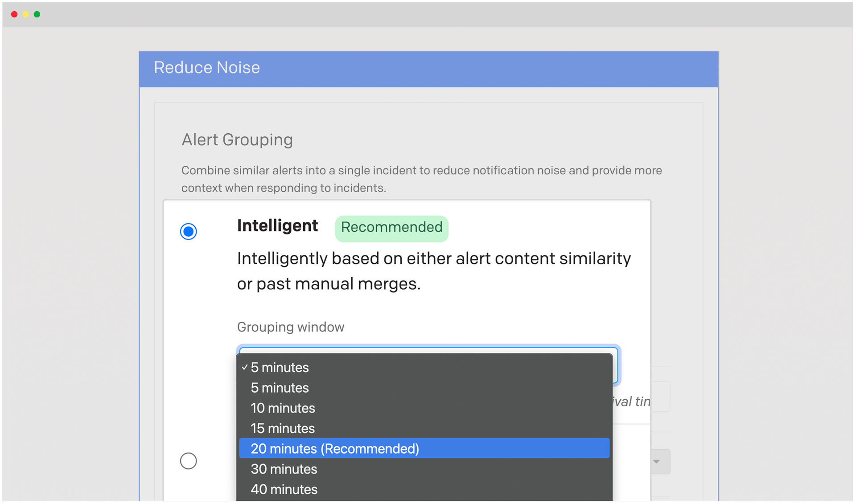
Task: Click the bold Intelligent option label
Action: (277, 226)
